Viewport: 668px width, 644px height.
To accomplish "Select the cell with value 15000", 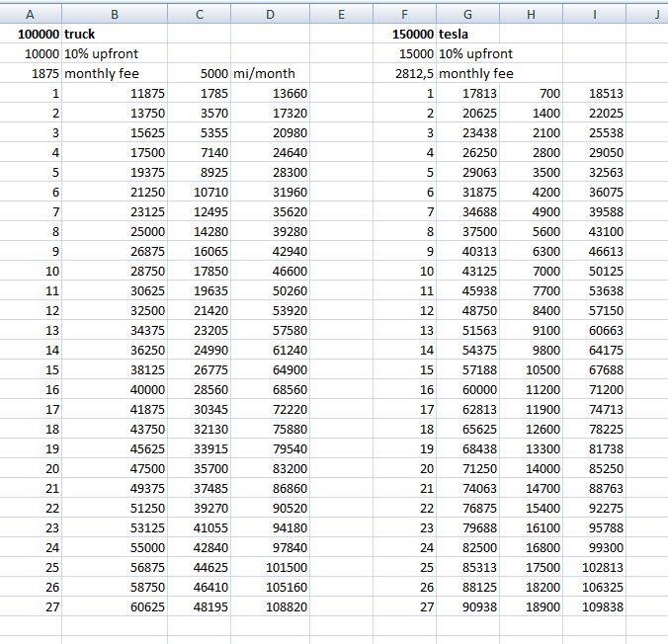I will coord(404,53).
